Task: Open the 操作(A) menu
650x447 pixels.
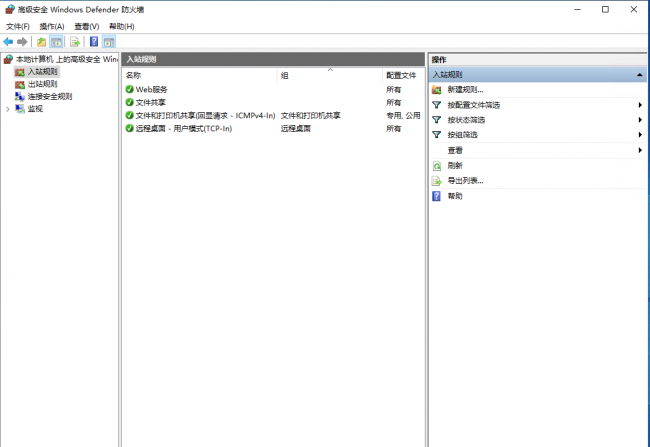Action: [52, 27]
